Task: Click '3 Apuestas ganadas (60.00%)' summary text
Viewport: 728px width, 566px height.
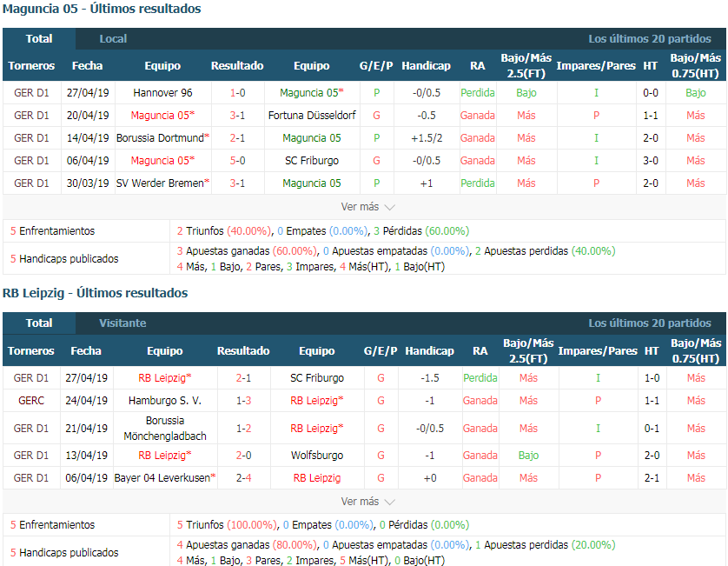Action: point(247,251)
